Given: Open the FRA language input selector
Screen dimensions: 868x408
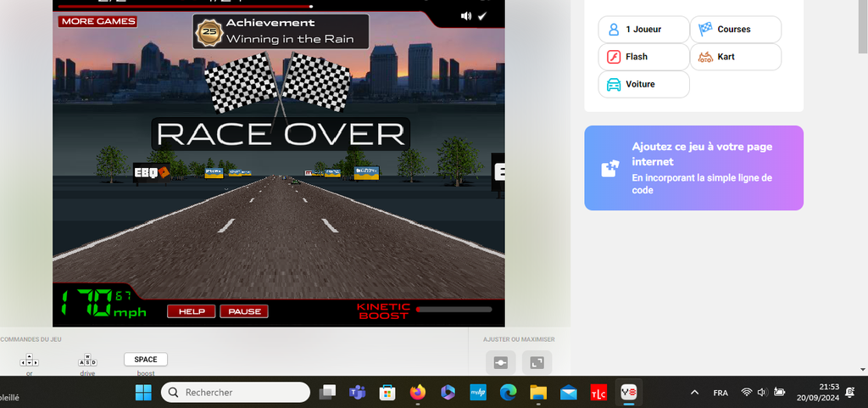Looking at the screenshot, I should pyautogui.click(x=721, y=393).
